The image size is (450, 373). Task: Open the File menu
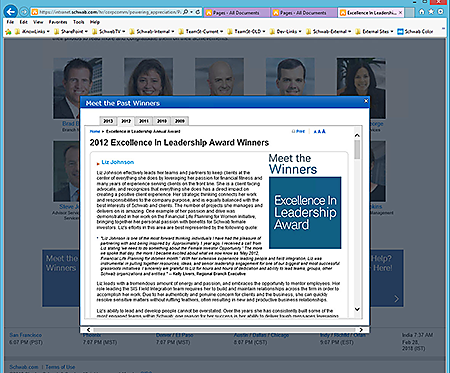click(x=10, y=22)
